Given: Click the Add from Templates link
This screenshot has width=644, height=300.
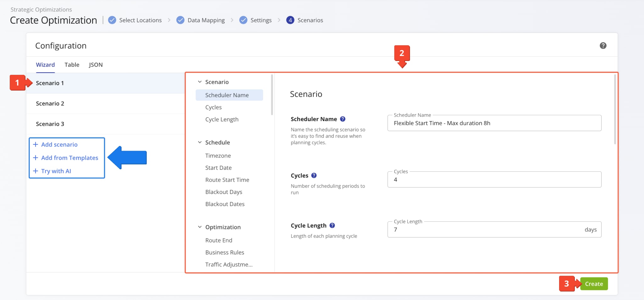Looking at the screenshot, I should [69, 158].
